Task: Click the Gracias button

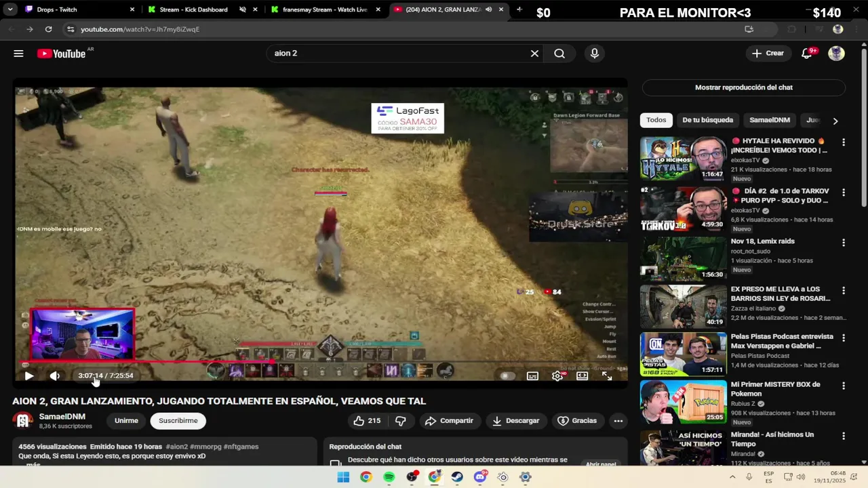Action: coord(577,421)
